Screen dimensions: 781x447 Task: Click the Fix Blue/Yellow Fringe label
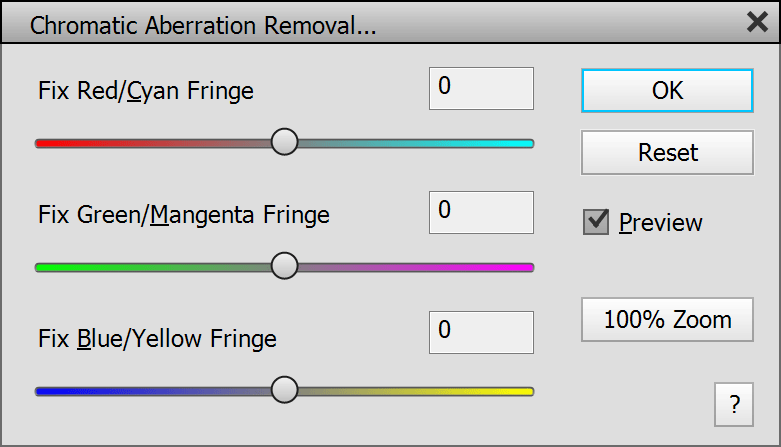pos(157,339)
